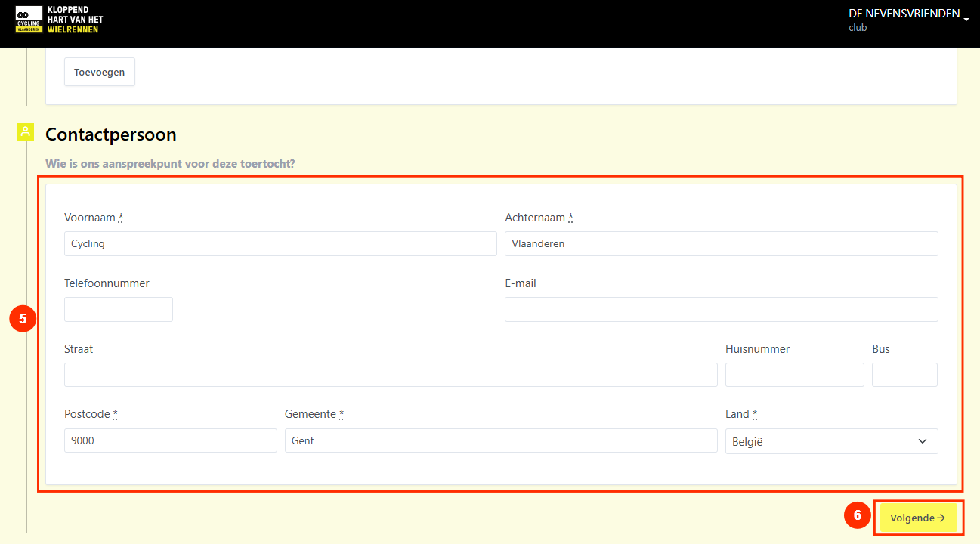Click the Gemeente field containing Gent
This screenshot has width=980, height=544.
(x=501, y=440)
